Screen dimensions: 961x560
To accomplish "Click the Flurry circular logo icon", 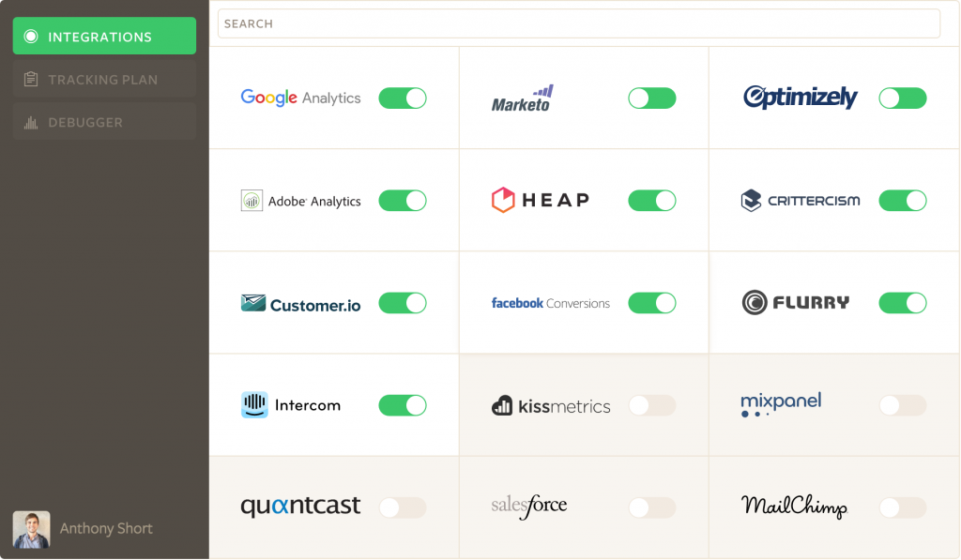I will (755, 302).
